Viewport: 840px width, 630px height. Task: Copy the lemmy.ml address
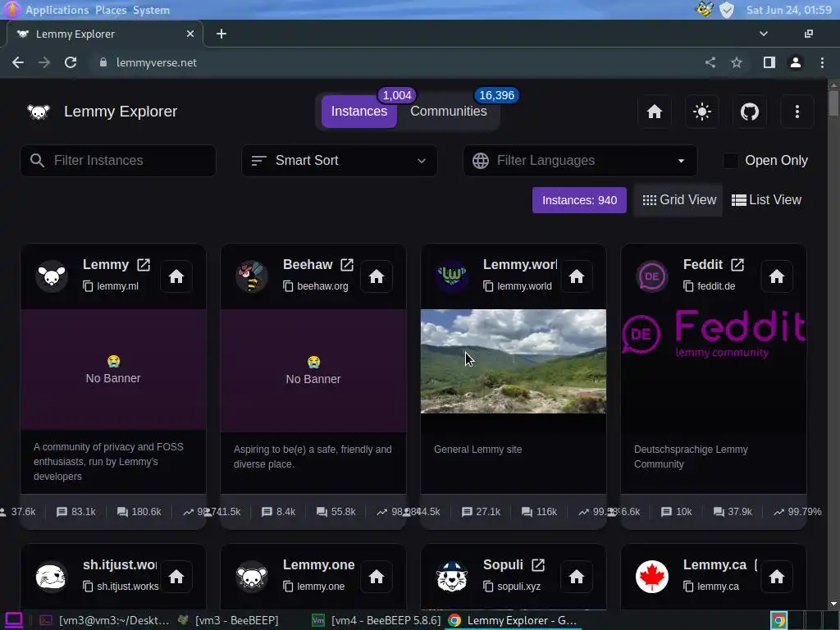88,286
